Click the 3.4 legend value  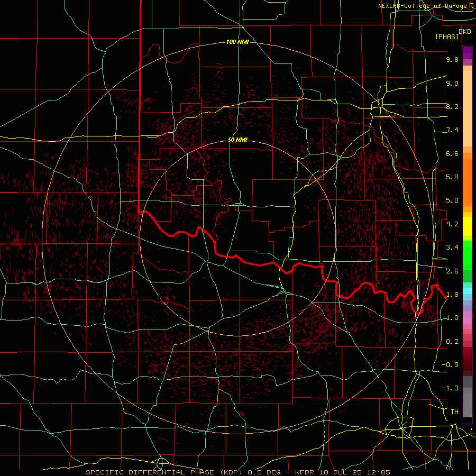tap(452, 248)
